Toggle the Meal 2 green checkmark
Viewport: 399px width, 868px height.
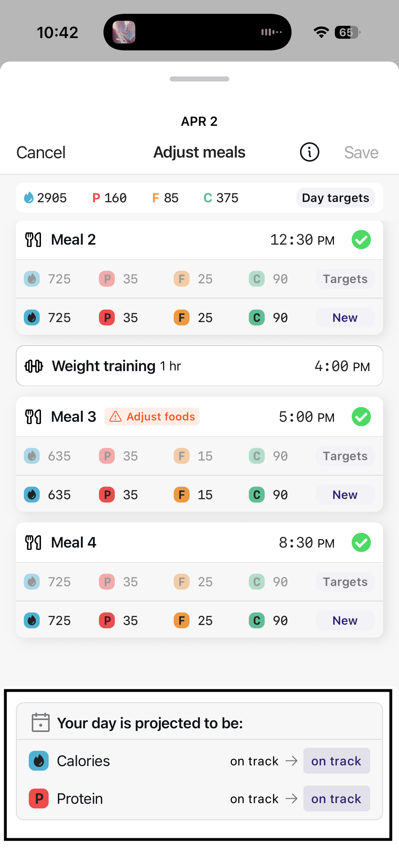coord(361,240)
